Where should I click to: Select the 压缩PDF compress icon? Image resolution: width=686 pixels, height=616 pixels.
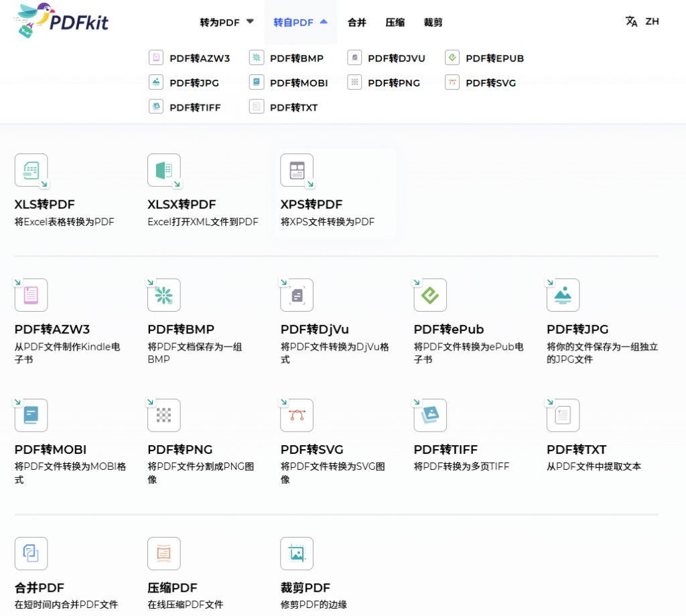[x=164, y=554]
